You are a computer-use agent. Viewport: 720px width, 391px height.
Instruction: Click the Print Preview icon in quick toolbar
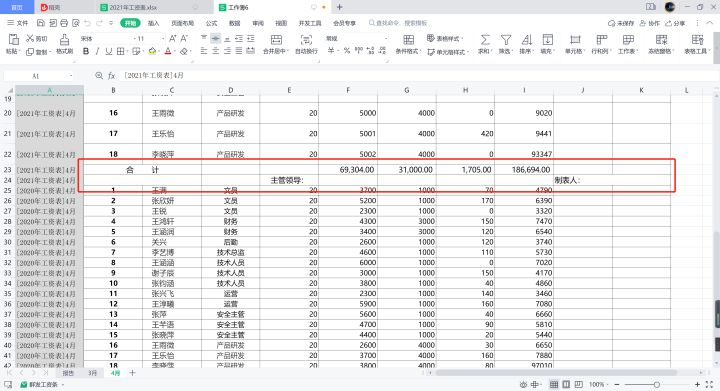[76, 23]
